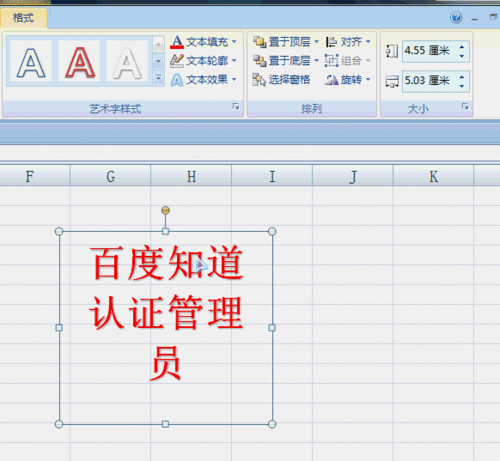Open the 艺术字样式 dialog launcher
This screenshot has height=461, width=500.
tap(236, 106)
